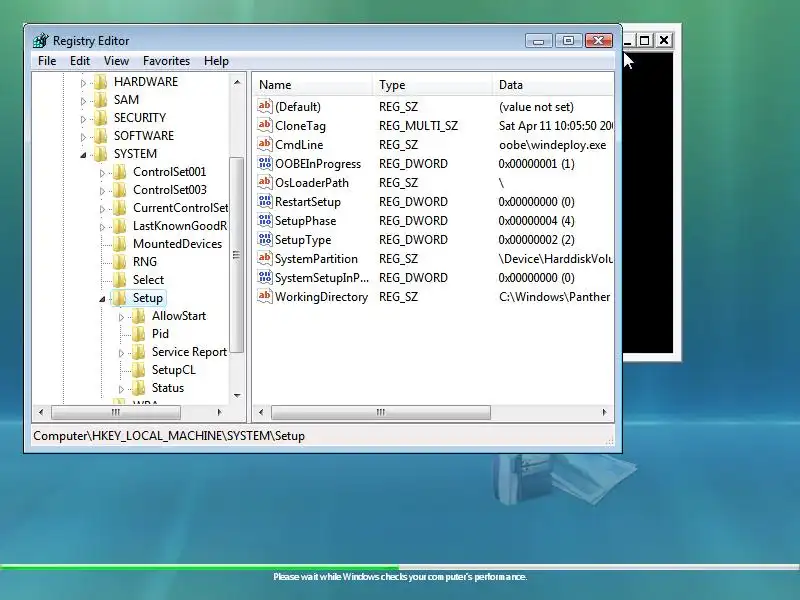Collapse the Setup key
Image resolution: width=800 pixels, height=600 pixels.
pos(102,299)
